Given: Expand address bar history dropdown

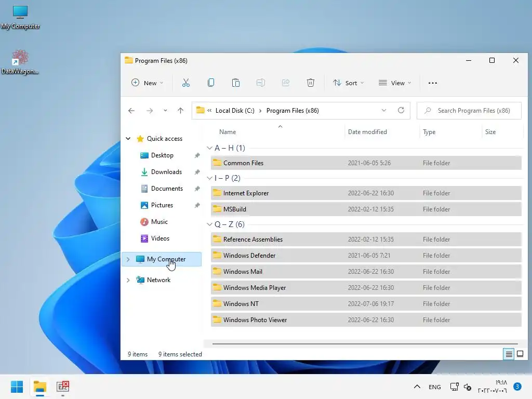Looking at the screenshot, I should coord(384,110).
